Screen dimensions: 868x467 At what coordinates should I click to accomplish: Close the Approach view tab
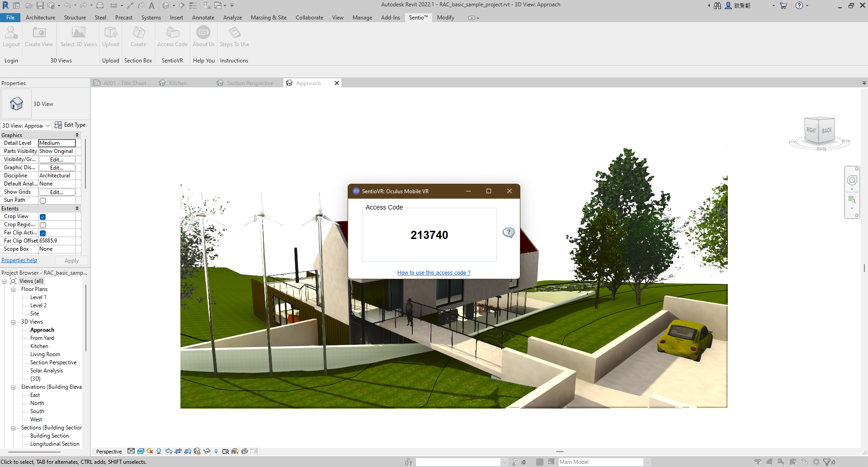[337, 83]
